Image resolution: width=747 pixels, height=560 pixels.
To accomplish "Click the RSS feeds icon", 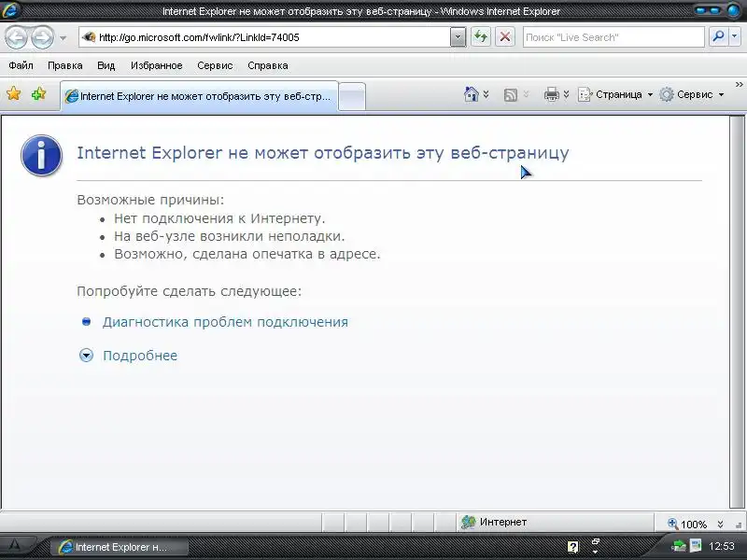I will pyautogui.click(x=510, y=95).
